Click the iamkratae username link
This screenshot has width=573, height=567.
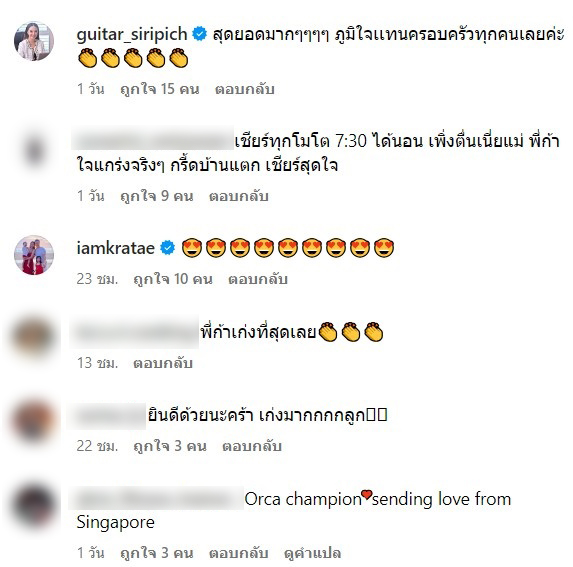[115, 248]
